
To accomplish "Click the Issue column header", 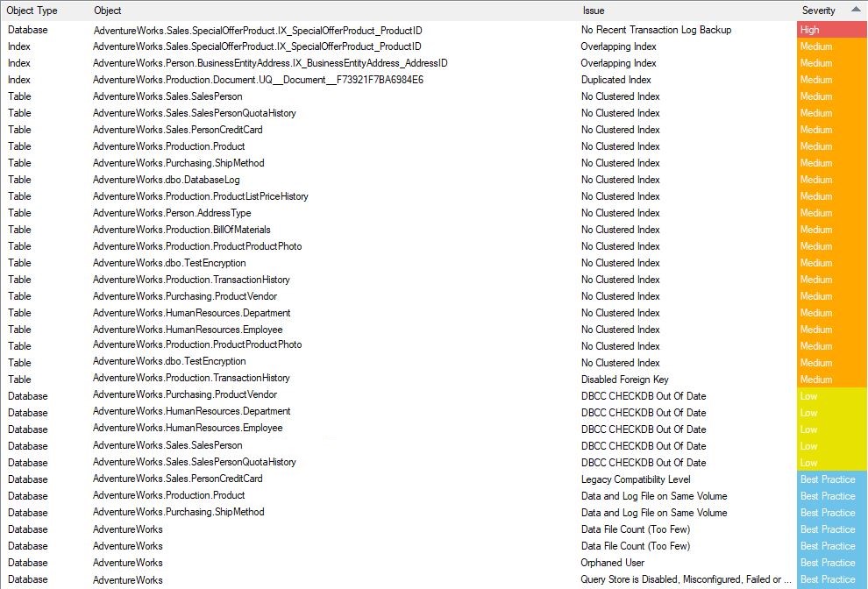I will tap(594, 11).
